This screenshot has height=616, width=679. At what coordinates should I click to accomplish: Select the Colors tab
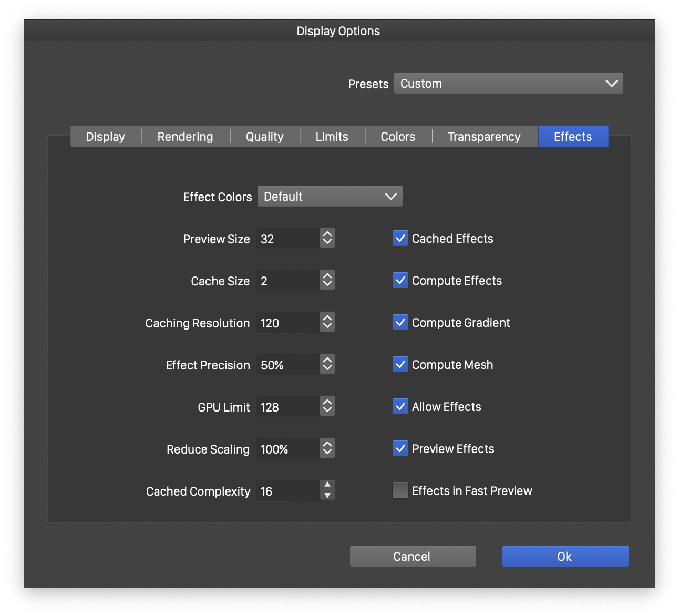tap(398, 137)
